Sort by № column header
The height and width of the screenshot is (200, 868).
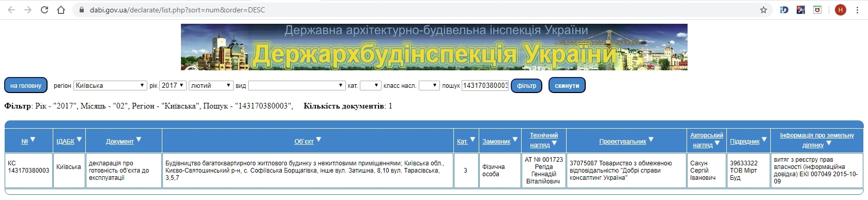pos(25,141)
